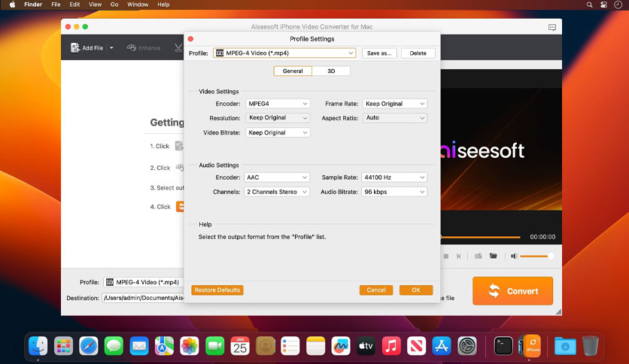Click the Restore Defaults button

(217, 290)
